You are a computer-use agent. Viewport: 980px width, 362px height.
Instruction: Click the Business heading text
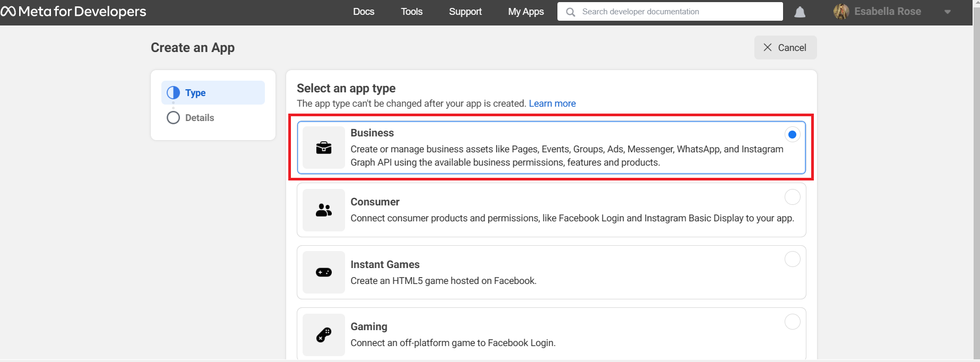pos(372,133)
